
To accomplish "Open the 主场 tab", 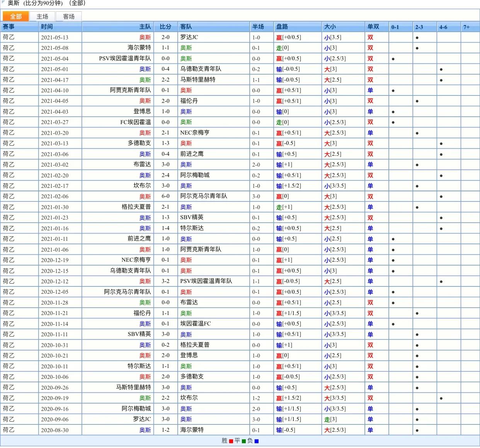I will click(43, 17).
